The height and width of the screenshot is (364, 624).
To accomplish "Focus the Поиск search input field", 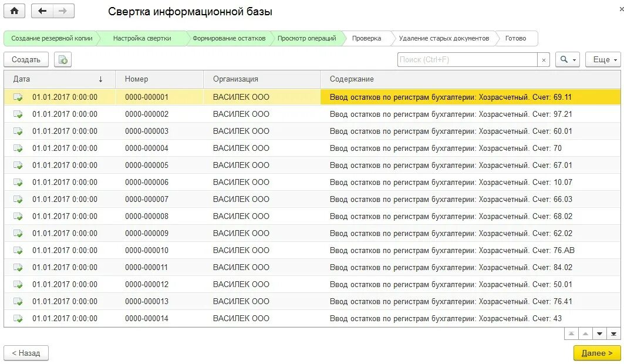I will pyautogui.click(x=467, y=60).
